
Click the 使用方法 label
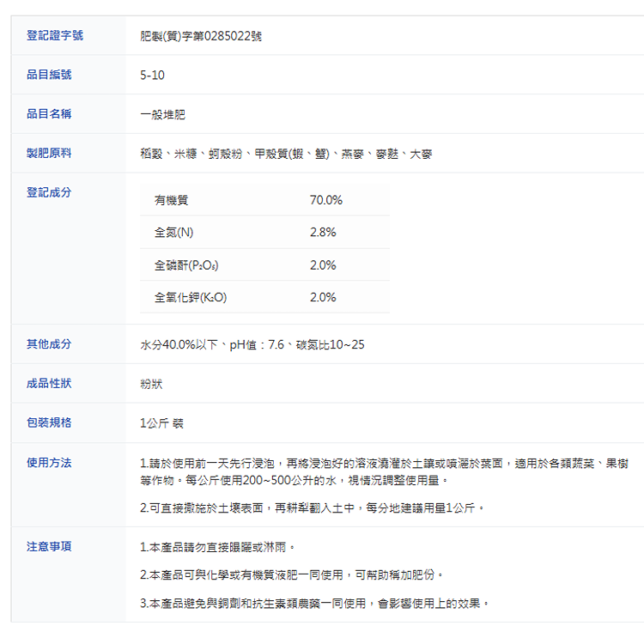click(x=49, y=463)
